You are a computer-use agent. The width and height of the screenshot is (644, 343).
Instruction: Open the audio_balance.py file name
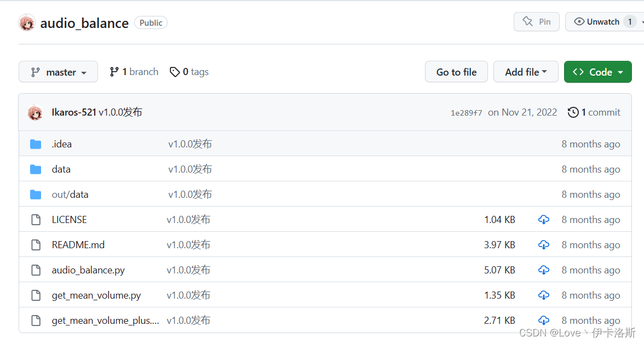click(x=88, y=270)
